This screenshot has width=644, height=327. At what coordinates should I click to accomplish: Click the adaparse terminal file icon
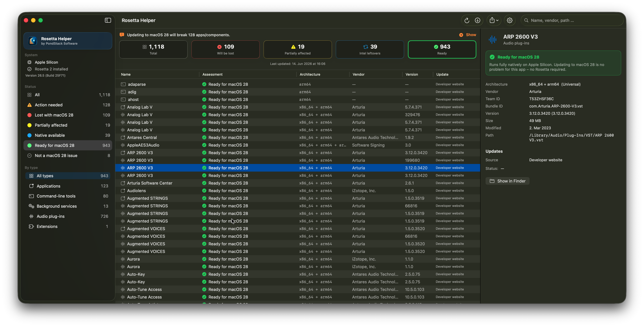(123, 84)
